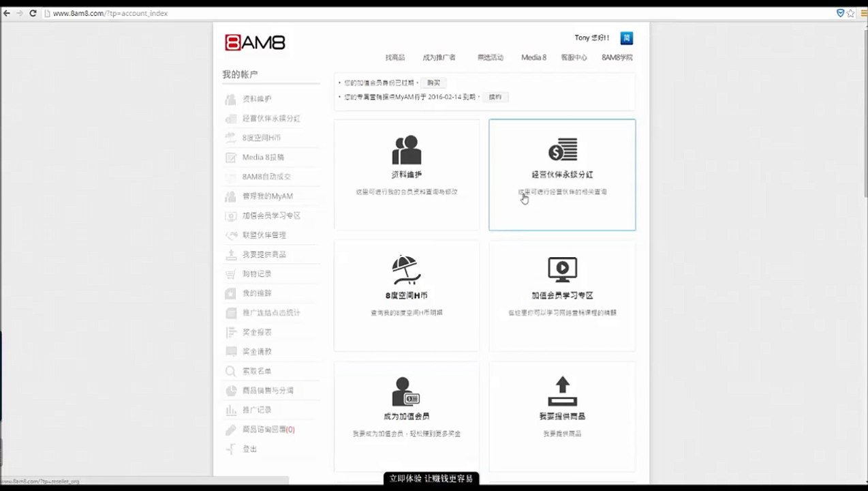Click the 8AM8 logo
Viewport: 868px width, 491px height.
click(x=255, y=42)
